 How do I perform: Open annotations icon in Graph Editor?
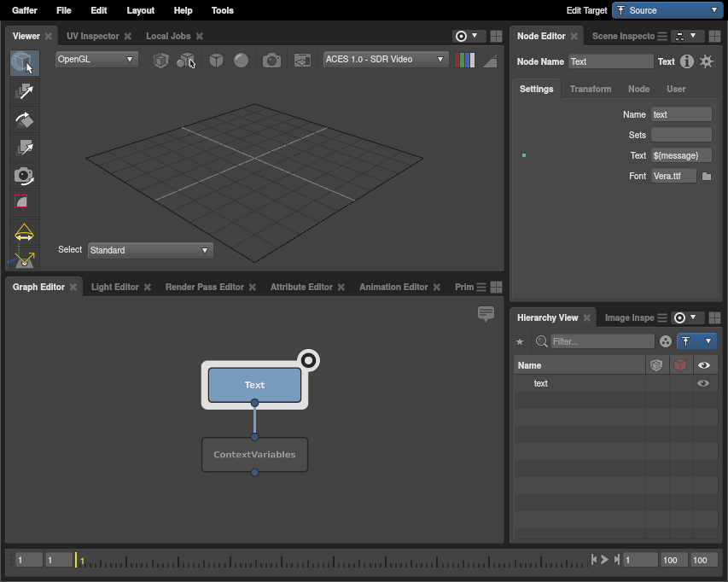coord(486,314)
